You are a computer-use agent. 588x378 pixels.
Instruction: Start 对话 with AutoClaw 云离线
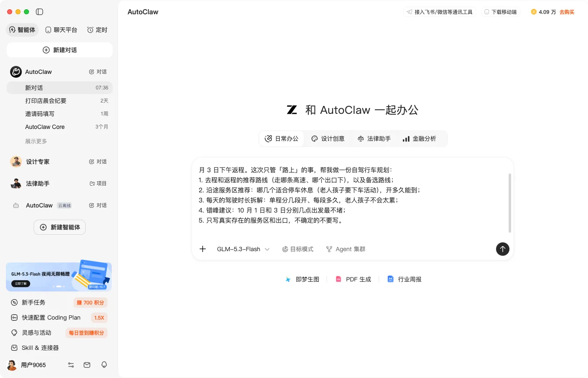pos(98,205)
